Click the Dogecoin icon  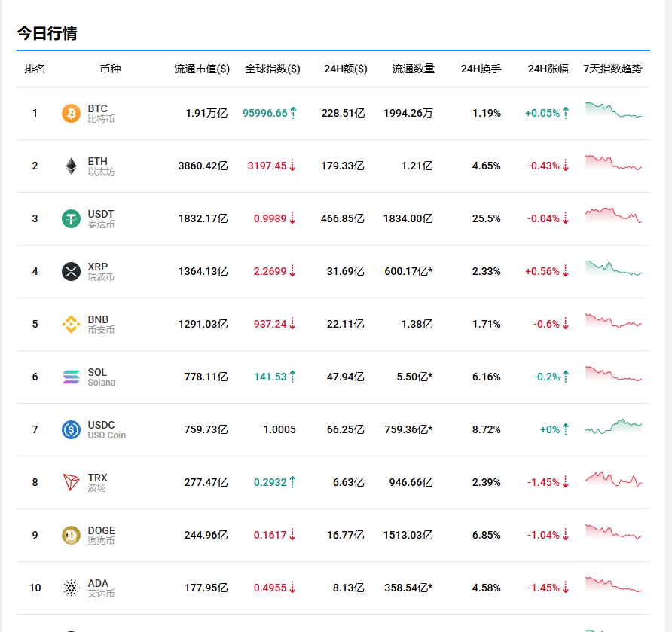pyautogui.click(x=71, y=536)
